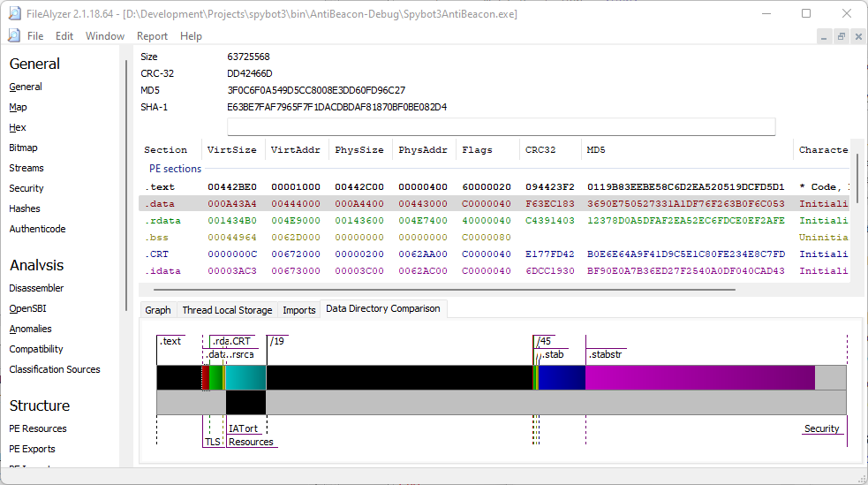Screen dimensions: 868x485
Task: Open the OpenSBI page
Action: tap(27, 308)
